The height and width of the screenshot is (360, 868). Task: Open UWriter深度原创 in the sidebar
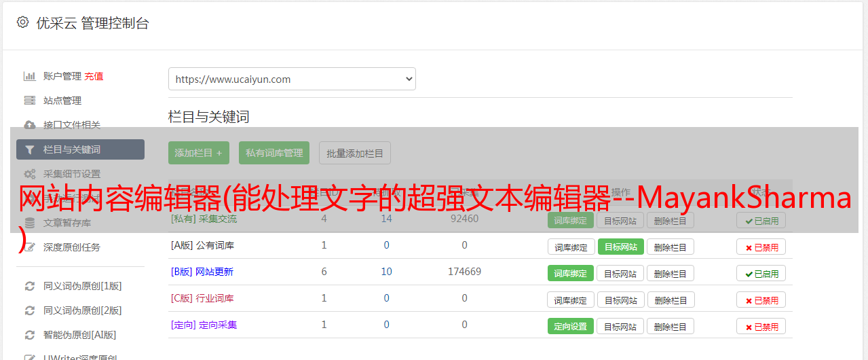pyautogui.click(x=80, y=357)
